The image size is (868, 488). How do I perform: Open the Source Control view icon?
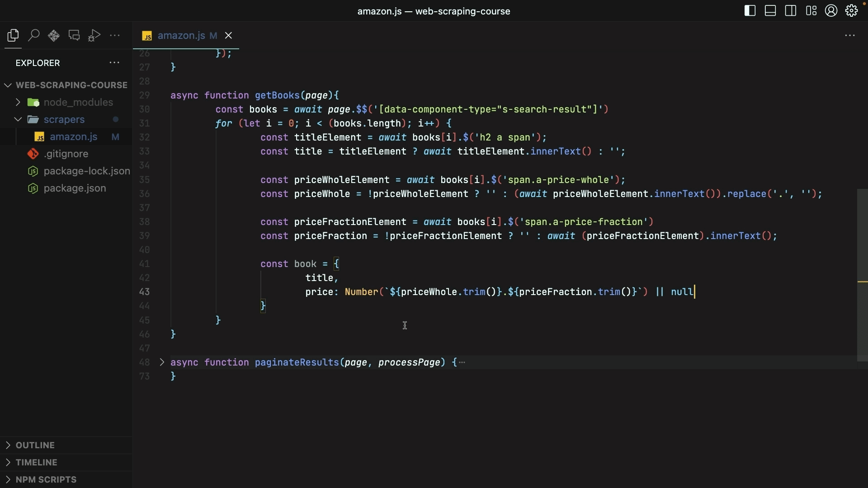[54, 35]
